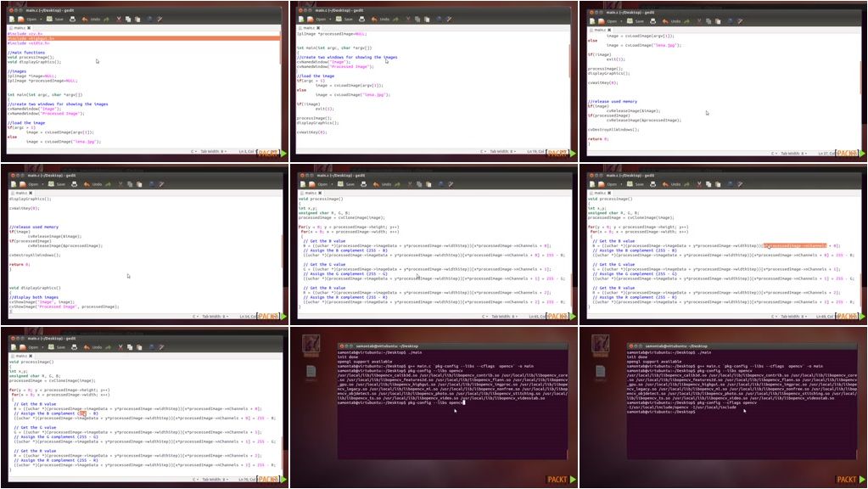868x489 pixels.
Task: Click the highlighted 255 in the B complement comment
Action: [82, 413]
